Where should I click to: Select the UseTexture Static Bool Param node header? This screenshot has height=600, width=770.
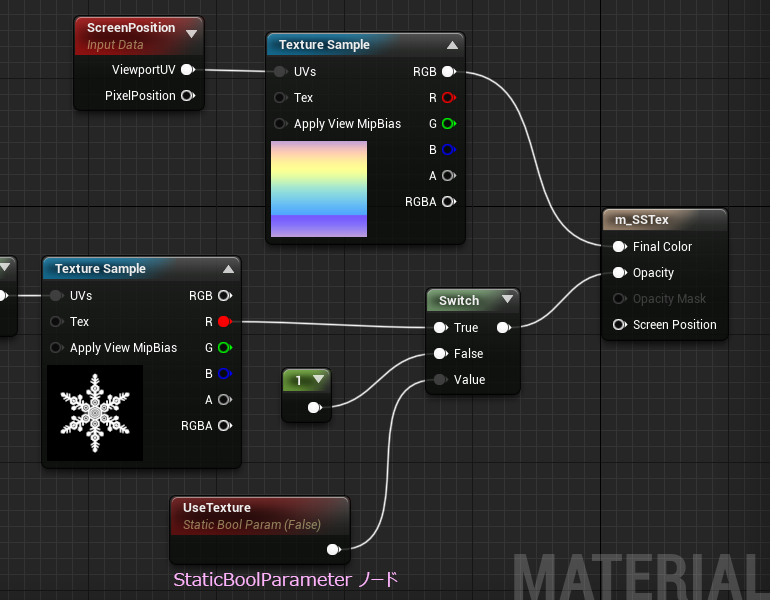click(x=260, y=516)
